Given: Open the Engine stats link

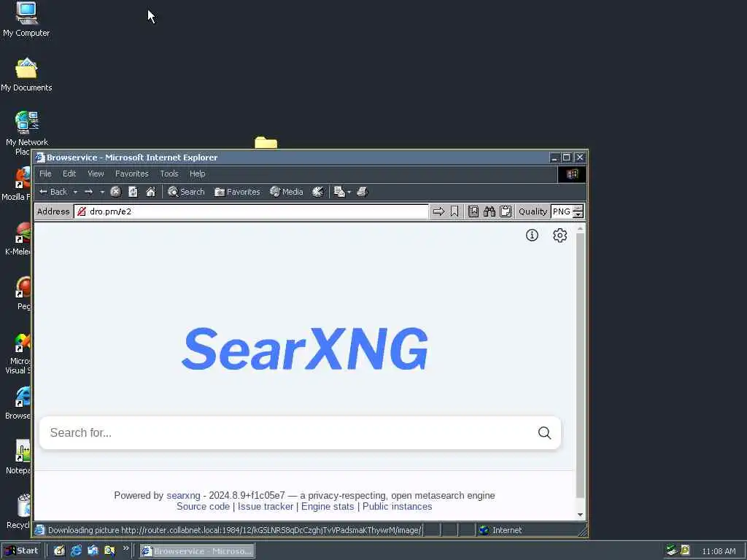Looking at the screenshot, I should click(328, 507).
